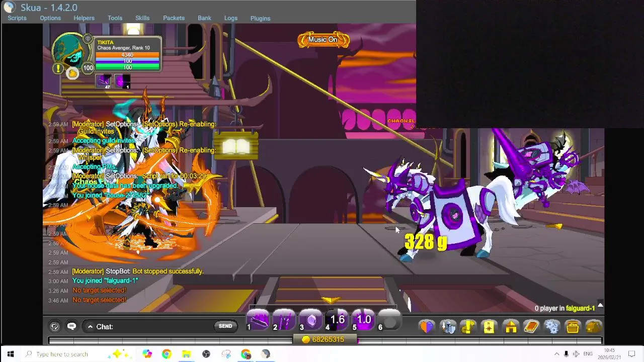Use skill slot 3 crystal skill
Viewport: 644px width, 362px height.
(311, 320)
